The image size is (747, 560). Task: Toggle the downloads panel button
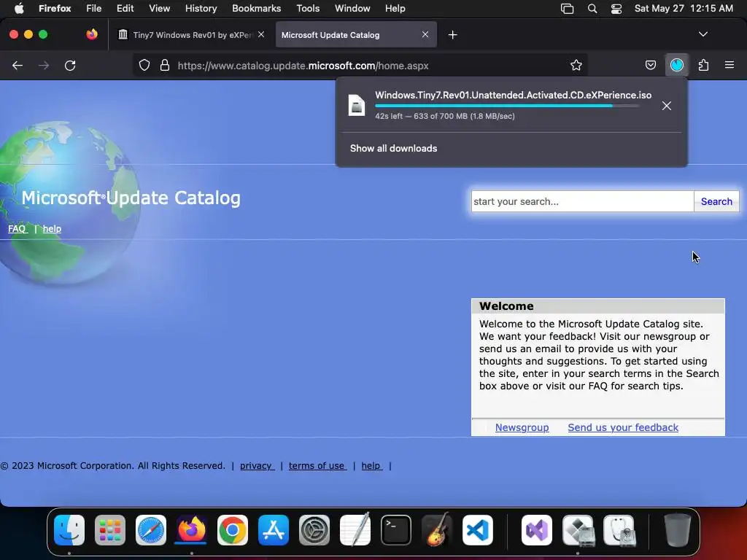[677, 65]
